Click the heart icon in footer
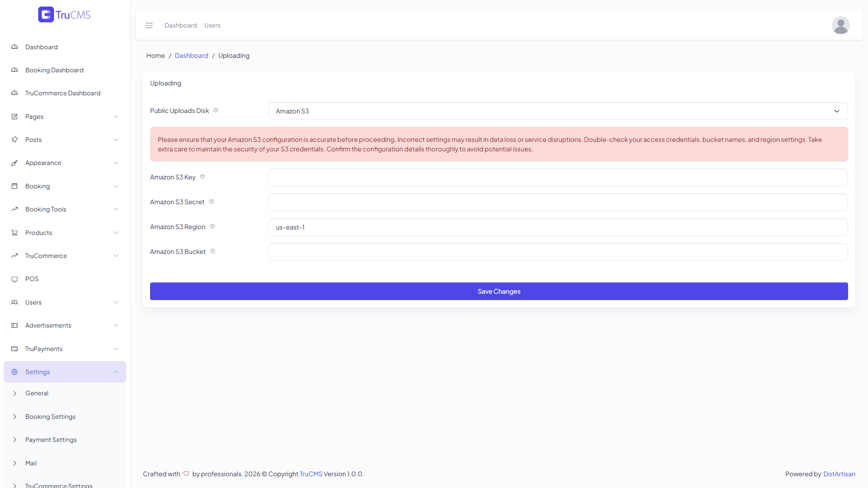The width and height of the screenshot is (868, 488). (186, 474)
